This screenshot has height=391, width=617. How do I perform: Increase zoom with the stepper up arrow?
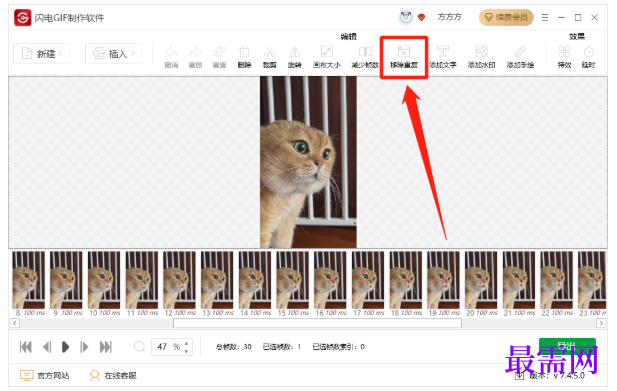pyautogui.click(x=187, y=343)
